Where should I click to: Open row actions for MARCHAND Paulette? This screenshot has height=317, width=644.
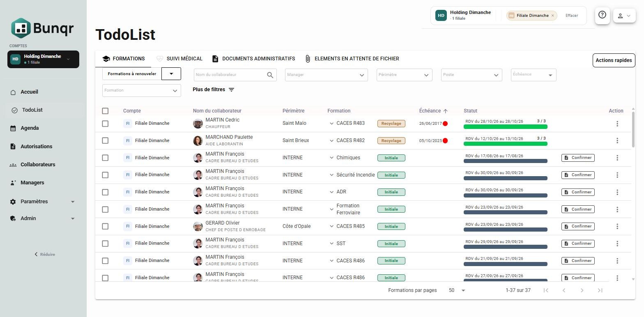pos(617,140)
